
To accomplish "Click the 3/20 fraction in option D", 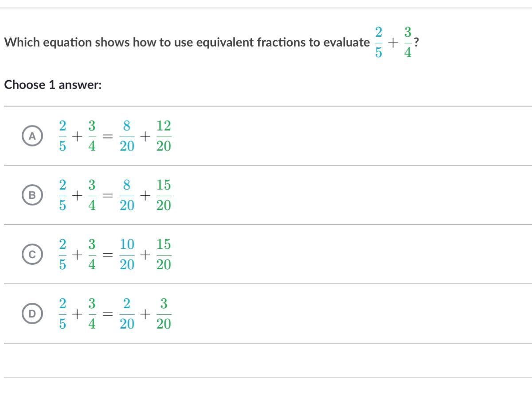I will 164,314.
